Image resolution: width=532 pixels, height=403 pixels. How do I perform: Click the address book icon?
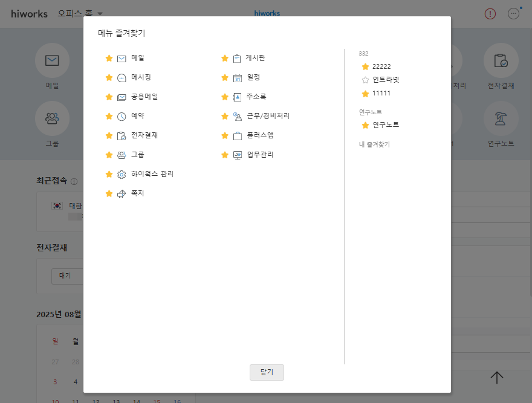(x=238, y=97)
